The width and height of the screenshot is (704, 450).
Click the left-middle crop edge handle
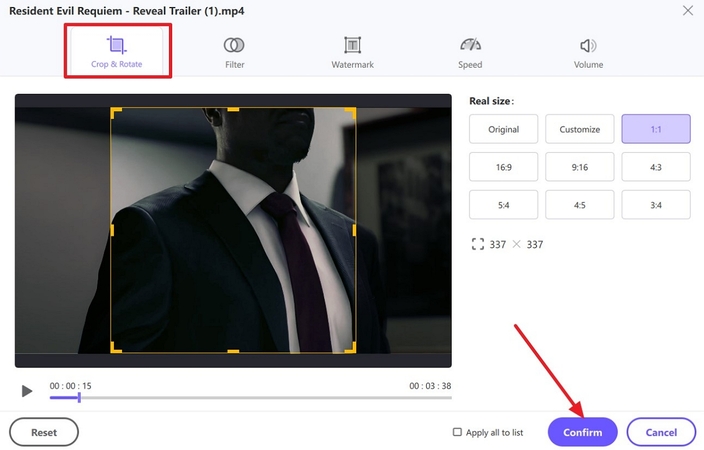pos(112,230)
